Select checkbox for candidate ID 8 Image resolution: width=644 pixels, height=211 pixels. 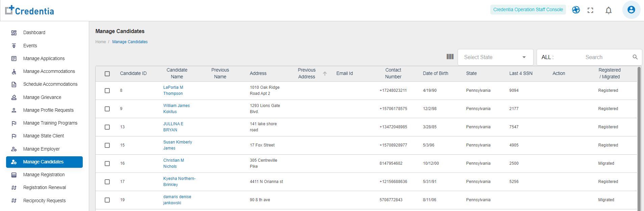[x=107, y=90]
